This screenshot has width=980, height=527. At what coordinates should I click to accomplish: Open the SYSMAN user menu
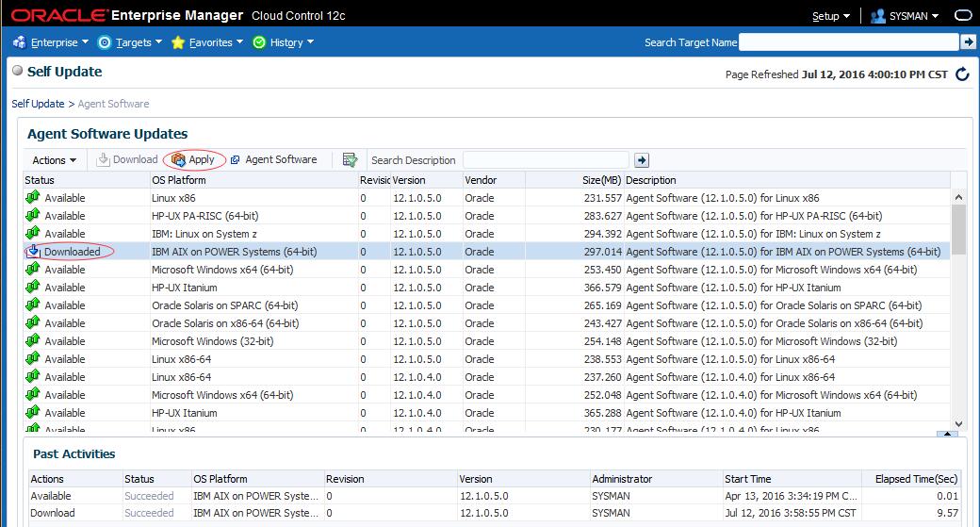point(914,16)
